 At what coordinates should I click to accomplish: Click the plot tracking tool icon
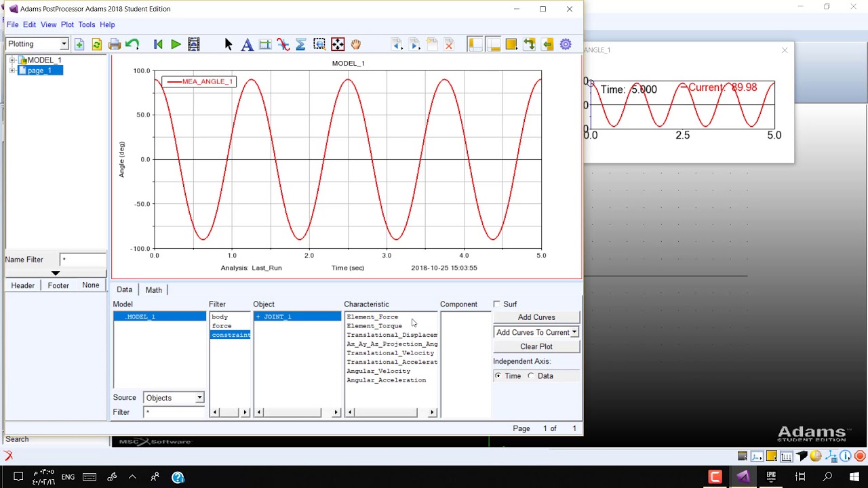click(265, 44)
